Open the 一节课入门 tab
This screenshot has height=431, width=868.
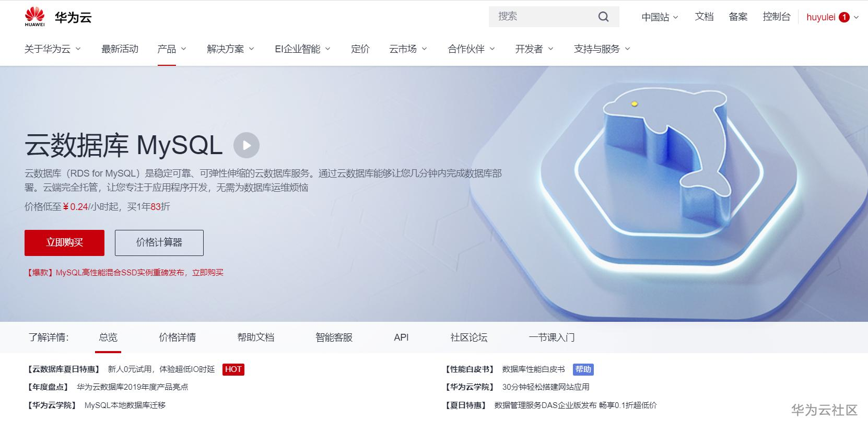(x=552, y=337)
